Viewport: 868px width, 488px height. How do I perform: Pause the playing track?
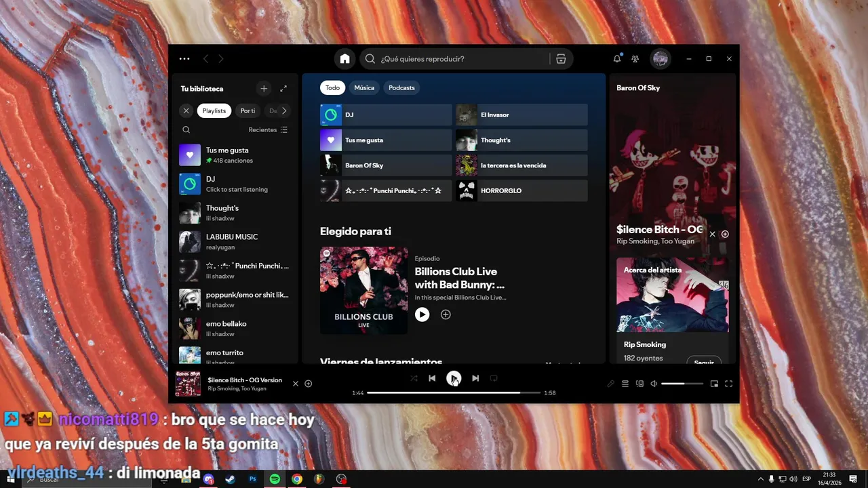(x=454, y=378)
